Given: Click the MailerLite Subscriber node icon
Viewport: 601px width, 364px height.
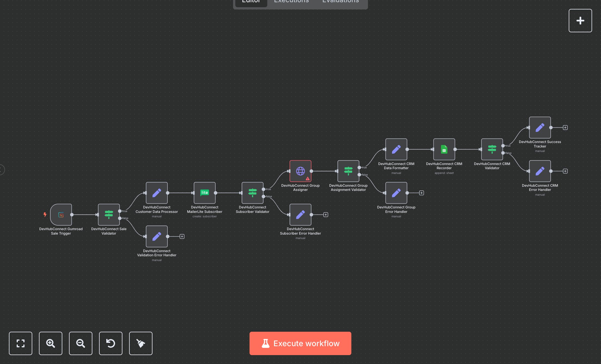Looking at the screenshot, I should click(205, 193).
